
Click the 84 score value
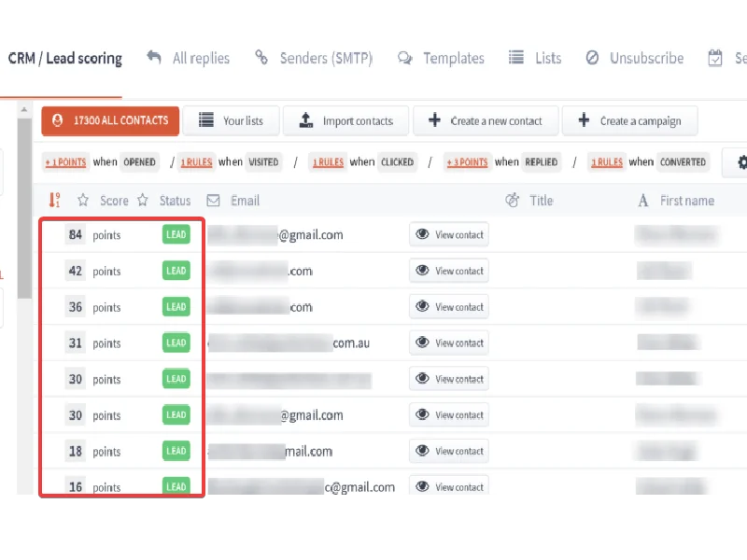click(x=76, y=235)
